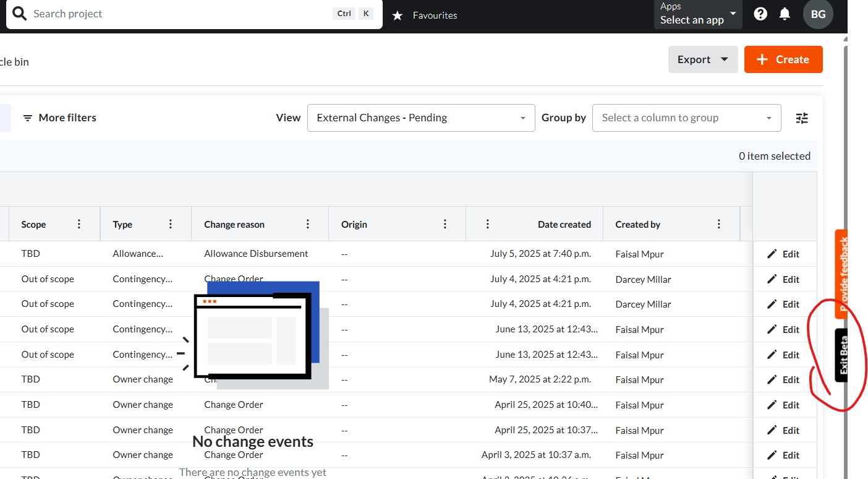Image resolution: width=868 pixels, height=479 pixels.
Task: Open Type column options menu
Action: pyautogui.click(x=171, y=224)
